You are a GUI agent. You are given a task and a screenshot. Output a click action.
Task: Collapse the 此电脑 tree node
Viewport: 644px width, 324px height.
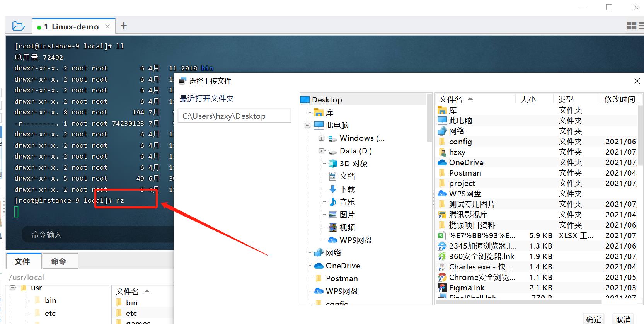click(308, 125)
